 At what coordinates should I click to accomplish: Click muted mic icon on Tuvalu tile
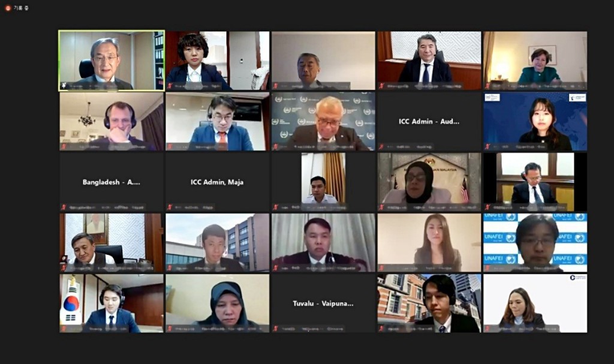[x=276, y=329]
